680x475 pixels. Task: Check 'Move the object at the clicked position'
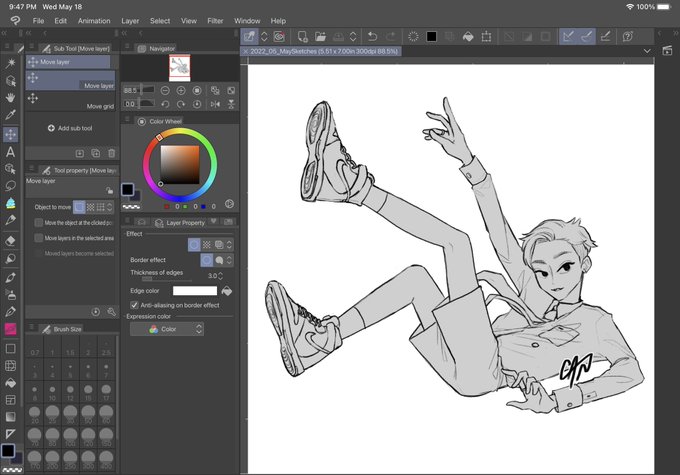click(x=39, y=223)
